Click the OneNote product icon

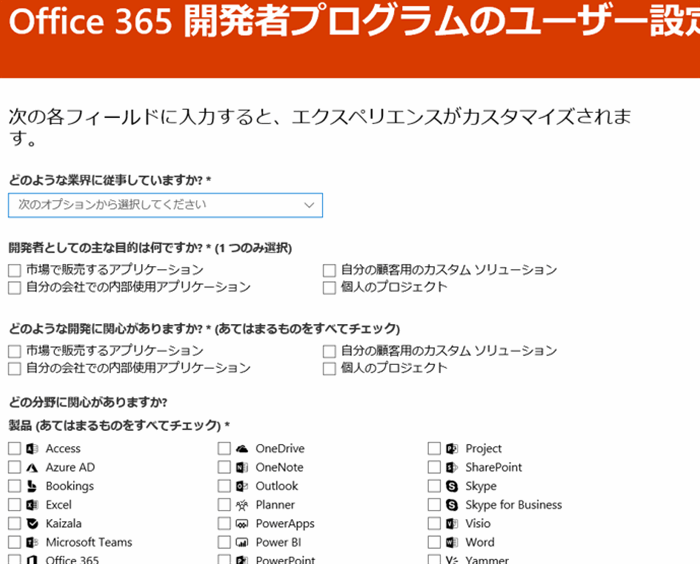coord(242,467)
